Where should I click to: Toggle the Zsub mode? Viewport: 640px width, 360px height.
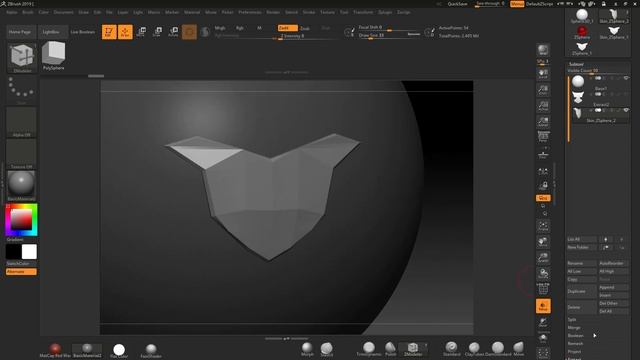[305, 29]
